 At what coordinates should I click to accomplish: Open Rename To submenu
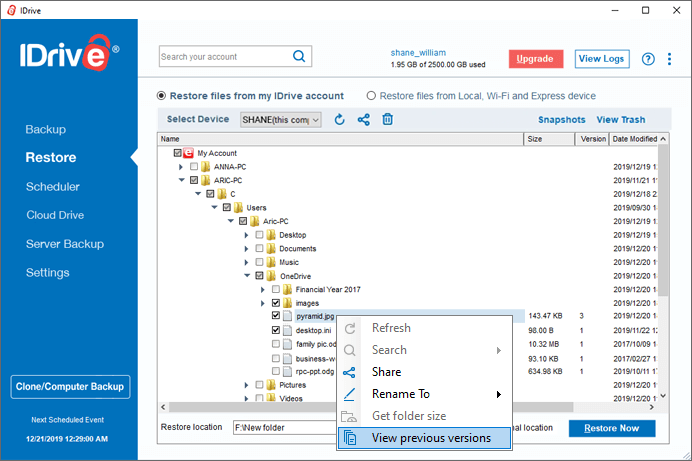point(424,394)
